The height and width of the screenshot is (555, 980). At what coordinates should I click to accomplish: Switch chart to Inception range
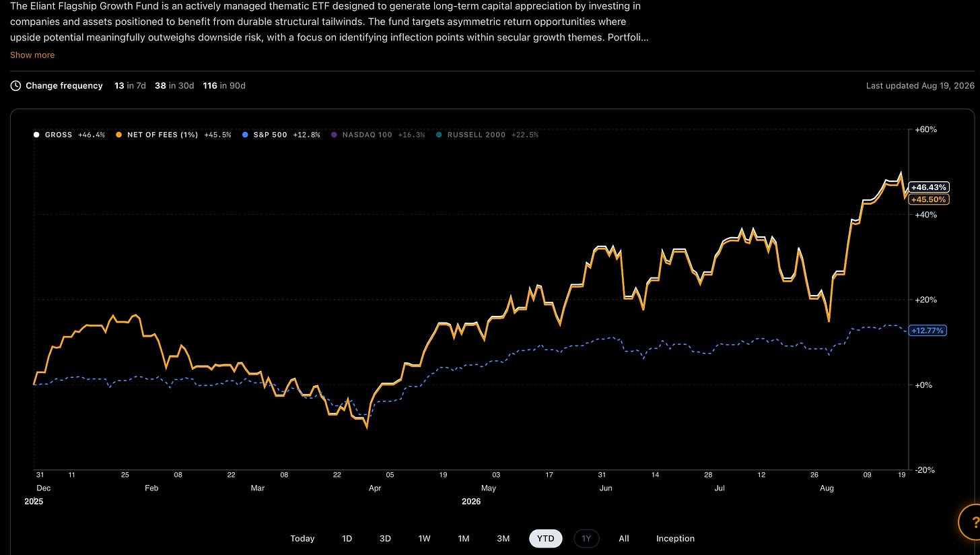[x=675, y=539]
